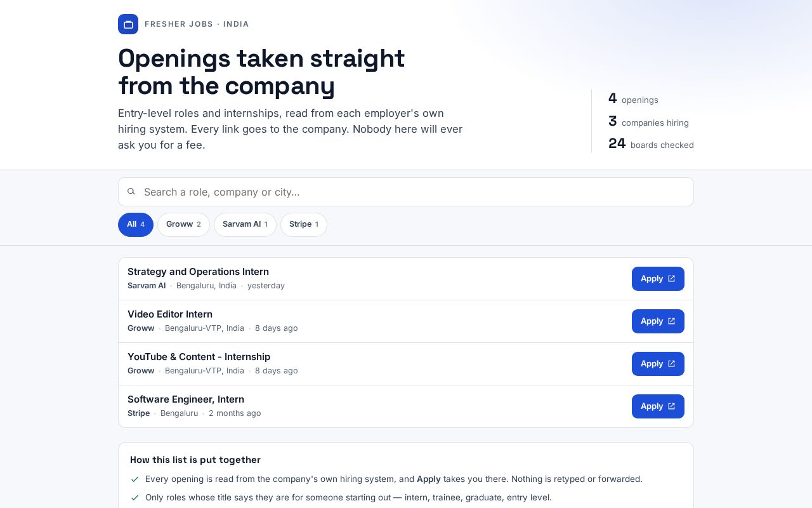
Task: Apply to Strategy and Operations Intern
Action: click(x=658, y=279)
